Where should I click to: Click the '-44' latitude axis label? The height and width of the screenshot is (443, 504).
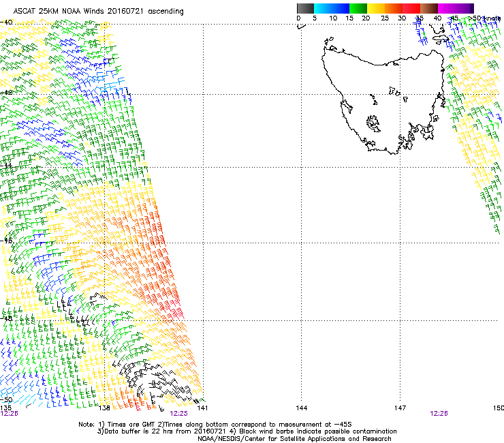click(x=6, y=166)
